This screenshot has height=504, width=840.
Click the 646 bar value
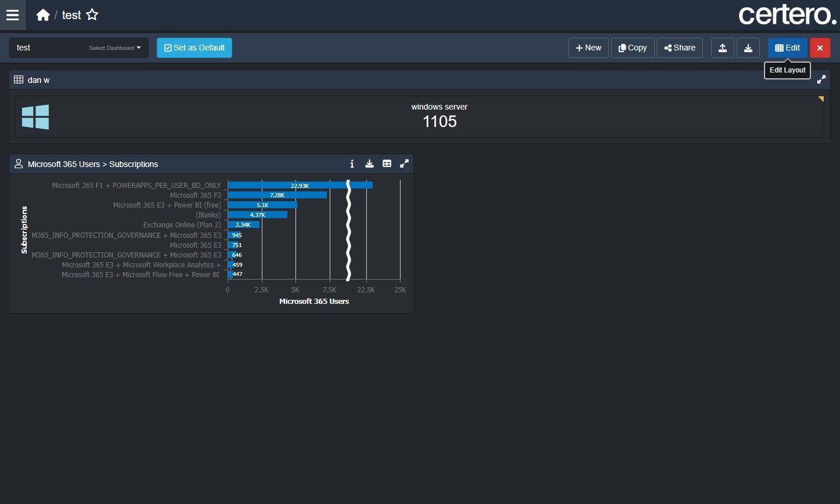click(237, 255)
